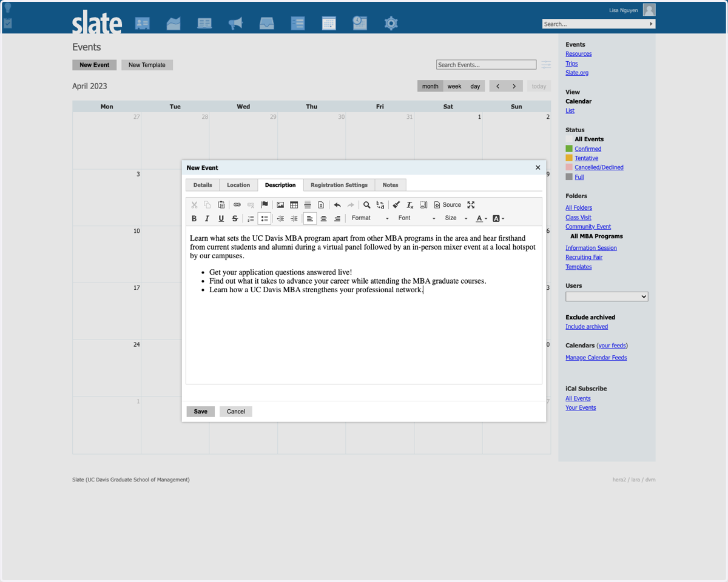Insert anchor using flag icon
The width and height of the screenshot is (728, 582).
265,205
